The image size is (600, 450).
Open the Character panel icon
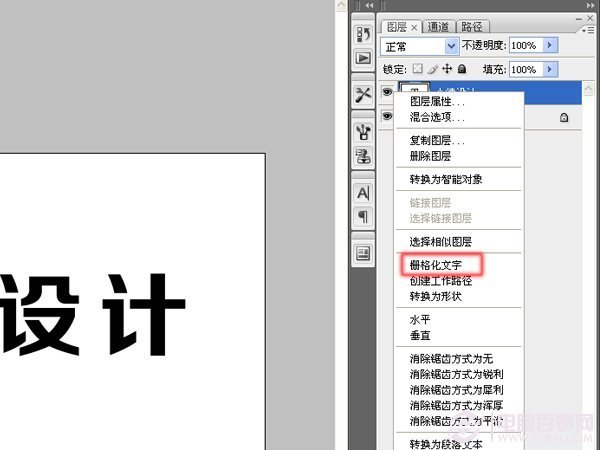(x=363, y=192)
